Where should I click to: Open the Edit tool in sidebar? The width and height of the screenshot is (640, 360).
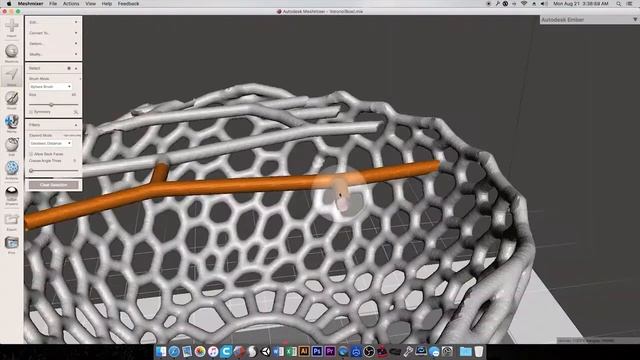tap(11, 146)
